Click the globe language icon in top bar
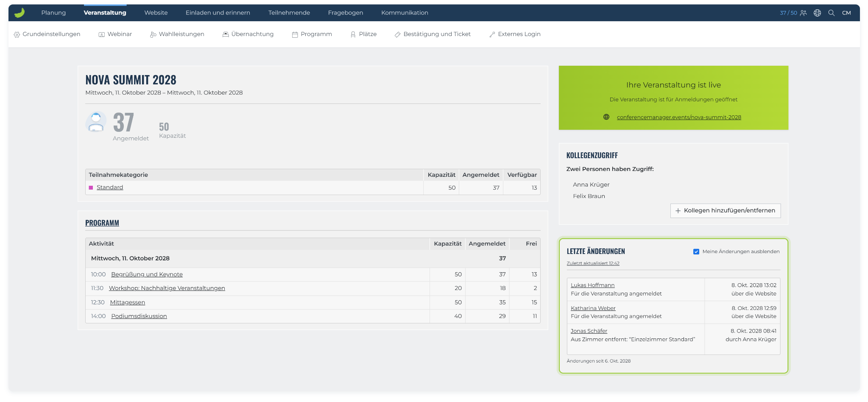Image resolution: width=868 pixels, height=402 pixels. pyautogui.click(x=818, y=13)
